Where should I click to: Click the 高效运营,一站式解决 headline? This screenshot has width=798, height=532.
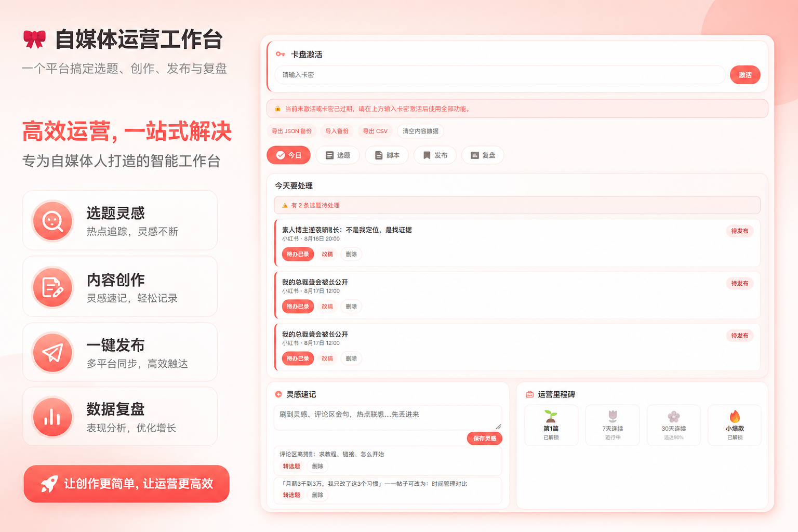coord(127,131)
